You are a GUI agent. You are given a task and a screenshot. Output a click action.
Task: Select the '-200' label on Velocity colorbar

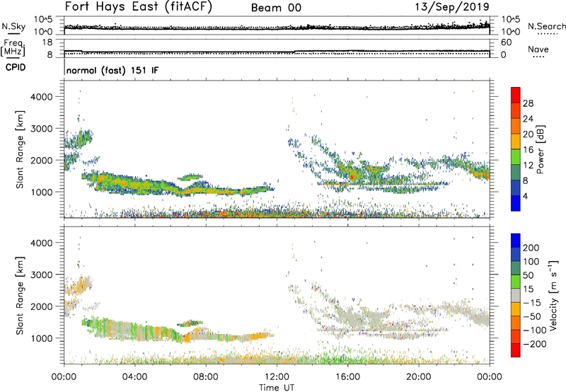[x=535, y=344]
